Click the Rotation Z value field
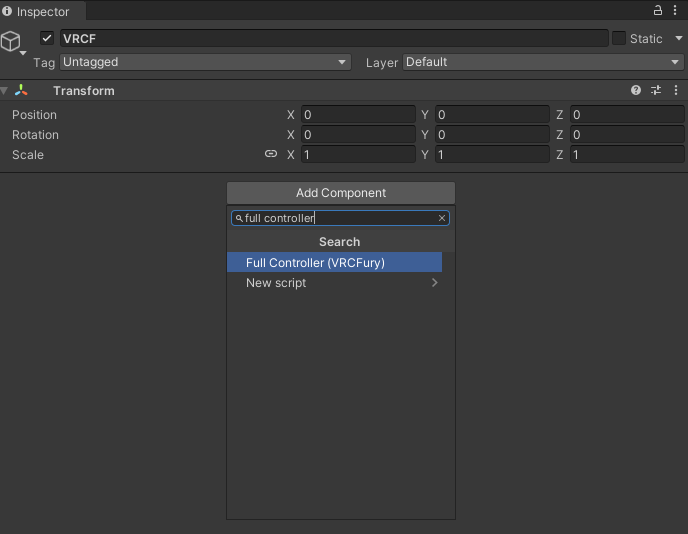688x534 pixels. [627, 135]
